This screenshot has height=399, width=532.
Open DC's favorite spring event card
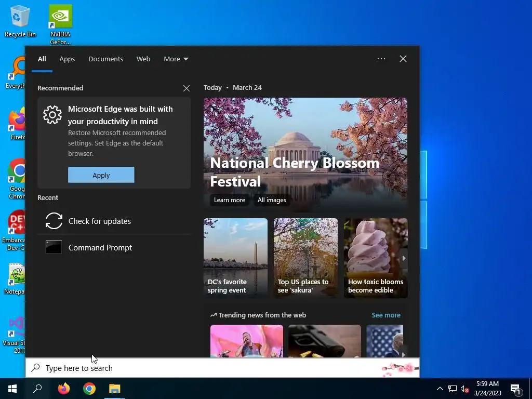[235, 258]
